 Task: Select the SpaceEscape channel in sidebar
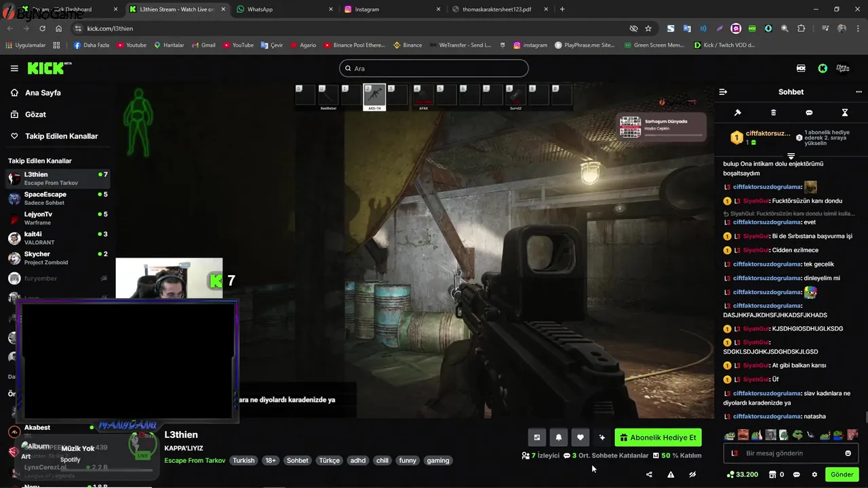(x=58, y=198)
